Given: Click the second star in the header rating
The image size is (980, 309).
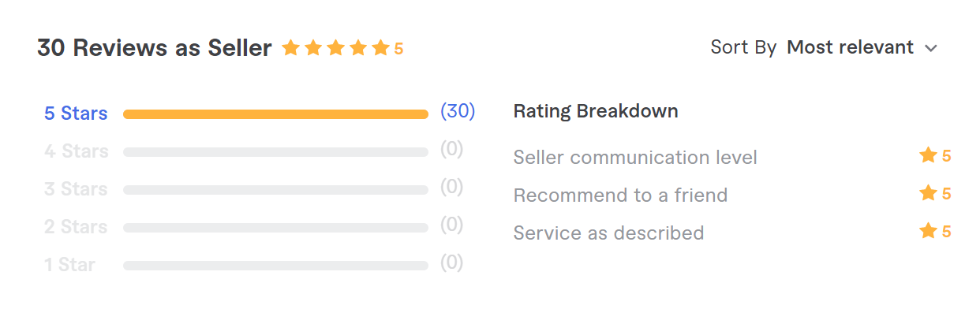Looking at the screenshot, I should pyautogui.click(x=313, y=48).
